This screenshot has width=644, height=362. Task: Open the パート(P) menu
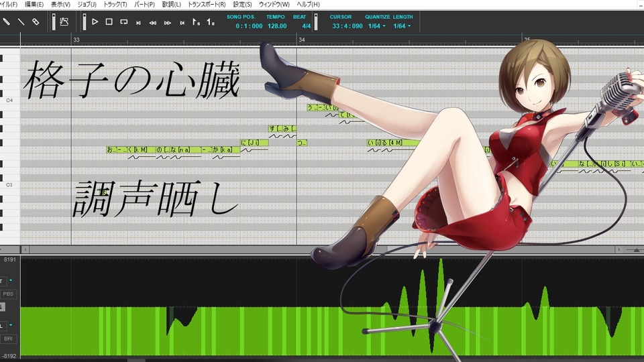[145, 4]
